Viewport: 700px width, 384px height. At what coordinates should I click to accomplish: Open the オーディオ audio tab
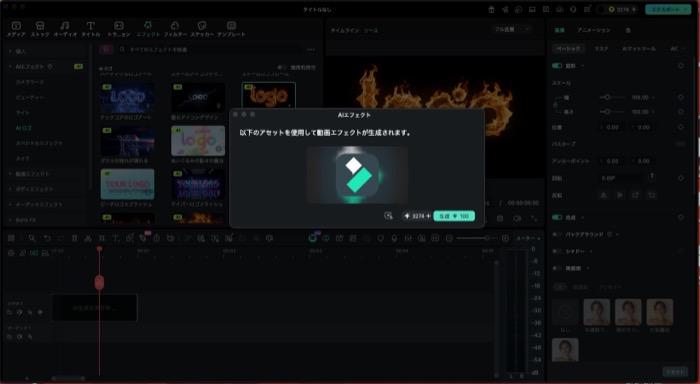coord(65,29)
